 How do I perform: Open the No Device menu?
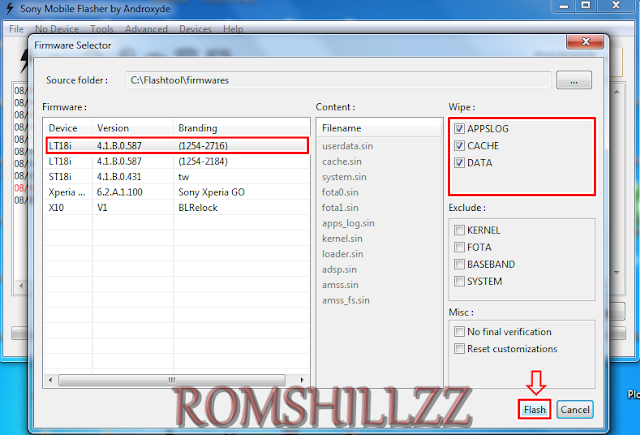coord(57,29)
